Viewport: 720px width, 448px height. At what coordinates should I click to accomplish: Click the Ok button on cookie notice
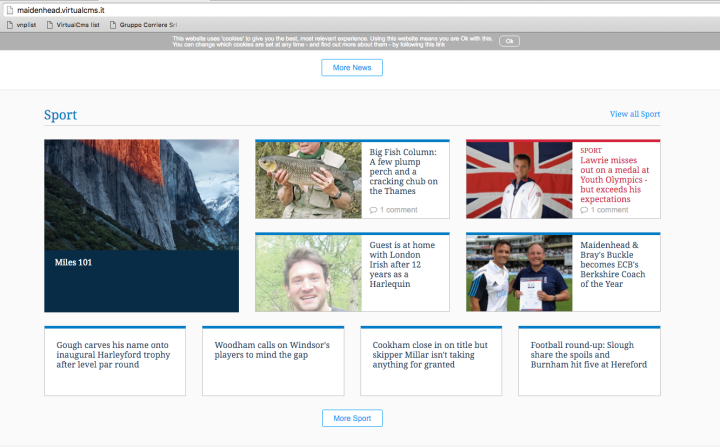click(x=509, y=41)
